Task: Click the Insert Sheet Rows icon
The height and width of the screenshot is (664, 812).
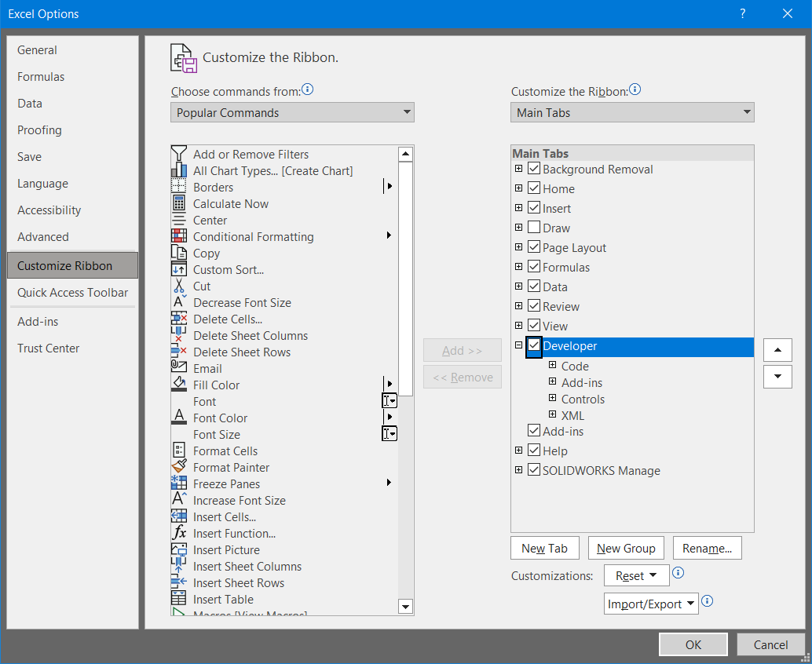Action: pyautogui.click(x=179, y=582)
